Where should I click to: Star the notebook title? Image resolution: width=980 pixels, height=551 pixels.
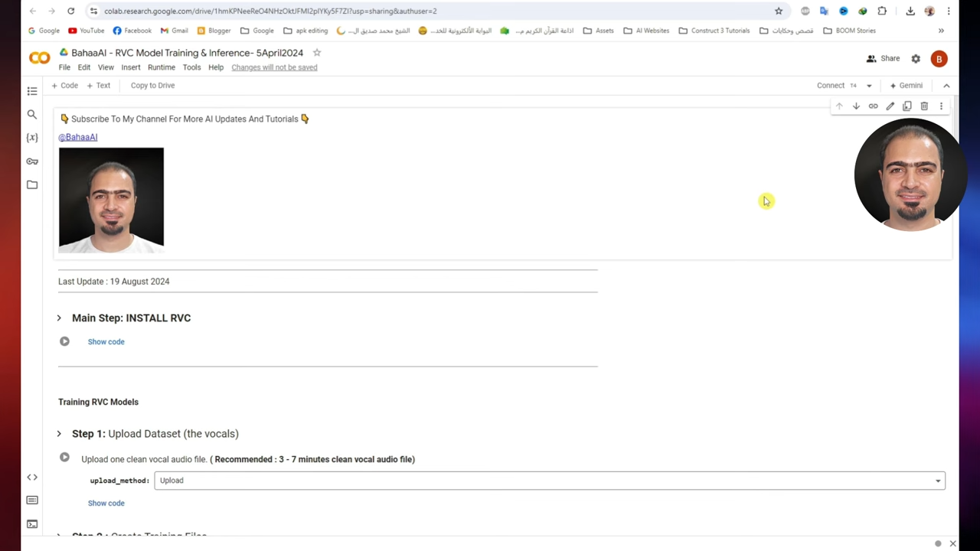click(317, 53)
